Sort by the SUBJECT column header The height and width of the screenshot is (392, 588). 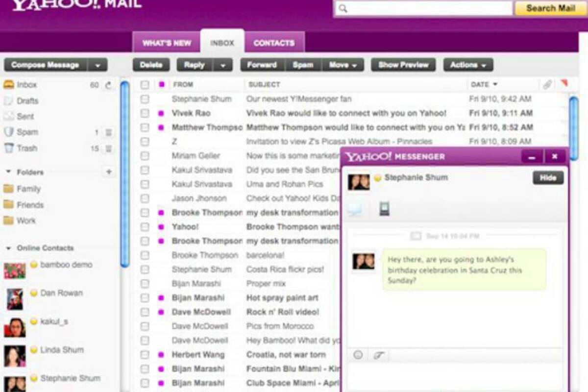[264, 85]
